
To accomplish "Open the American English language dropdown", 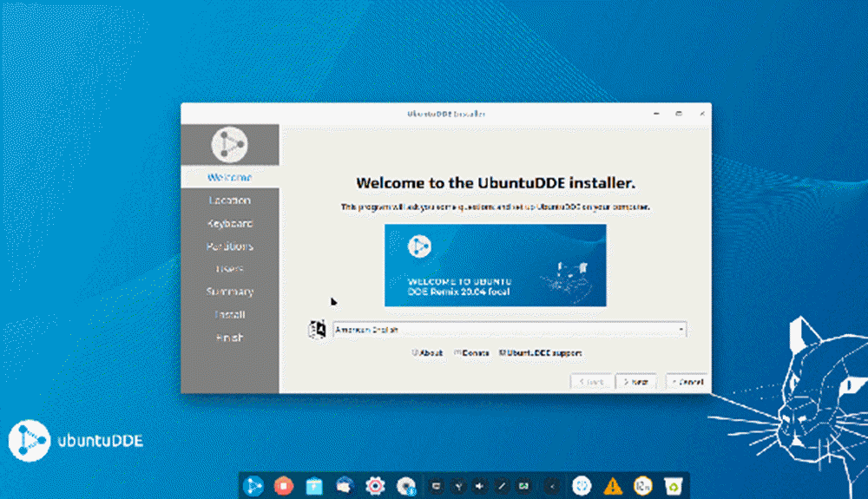I will point(510,330).
